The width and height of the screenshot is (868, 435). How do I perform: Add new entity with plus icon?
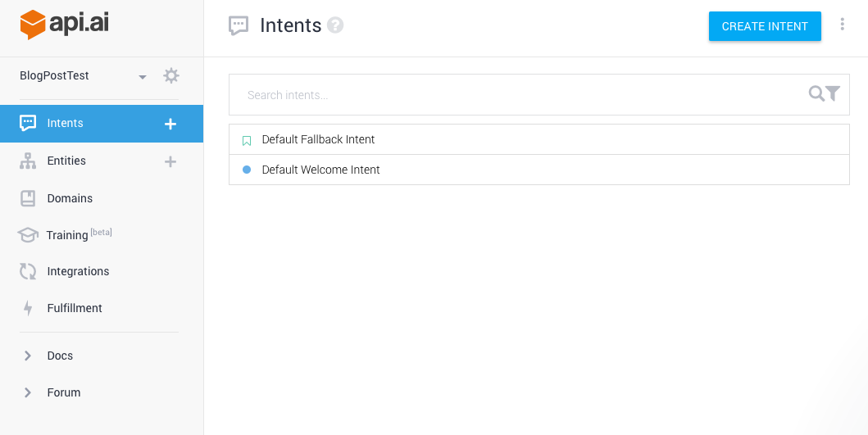pyautogui.click(x=170, y=161)
